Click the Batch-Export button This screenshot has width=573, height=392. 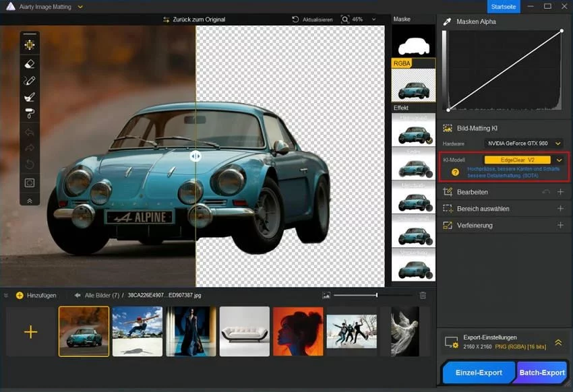point(541,372)
